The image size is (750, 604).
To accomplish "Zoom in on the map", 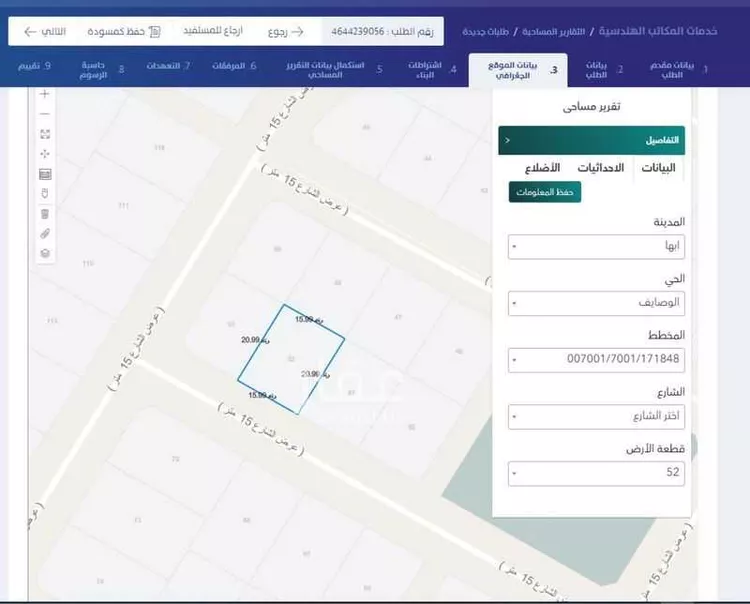I will point(45,94).
